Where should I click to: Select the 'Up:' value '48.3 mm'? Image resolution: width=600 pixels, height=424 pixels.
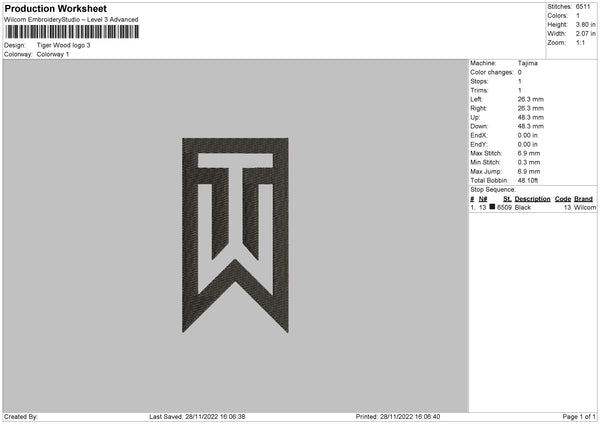(x=531, y=117)
